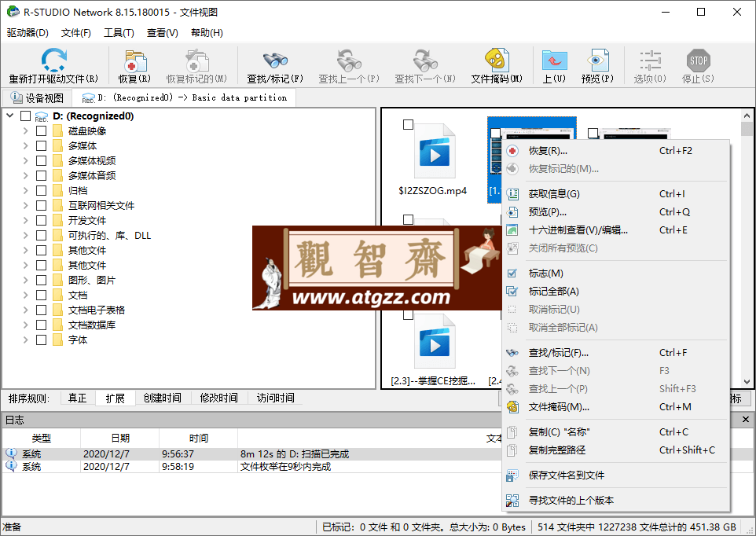Click the STOP (停止) toolbar icon
756x536 pixels.
coord(698,61)
